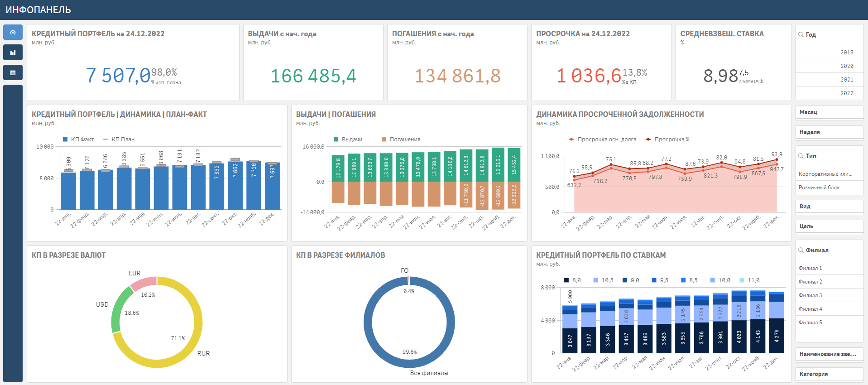Open the bar chart sidebar icon
The width and height of the screenshot is (868, 385).
13,52
